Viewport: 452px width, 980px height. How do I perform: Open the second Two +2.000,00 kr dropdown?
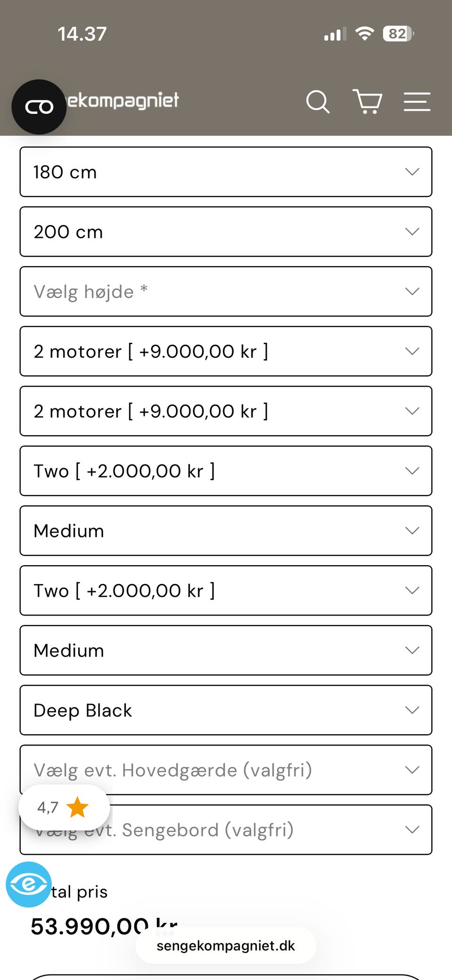coord(226,591)
